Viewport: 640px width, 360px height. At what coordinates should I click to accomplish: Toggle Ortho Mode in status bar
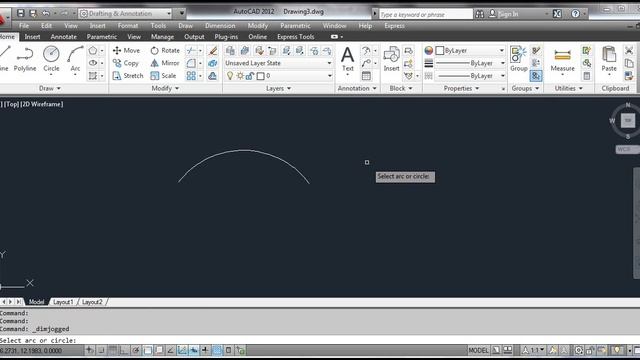pyautogui.click(x=124, y=350)
